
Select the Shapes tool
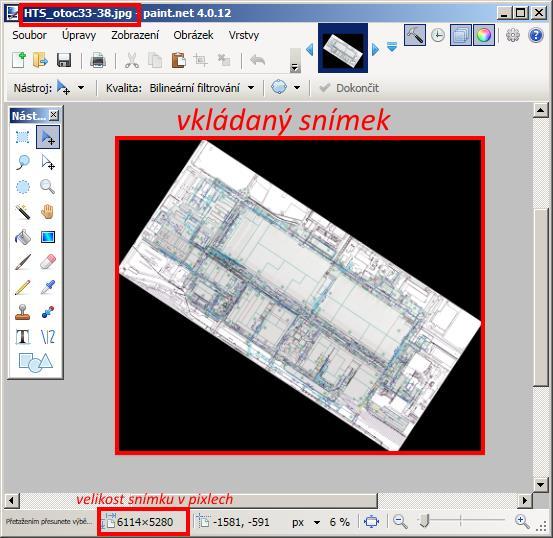pyautogui.click(x=36, y=362)
